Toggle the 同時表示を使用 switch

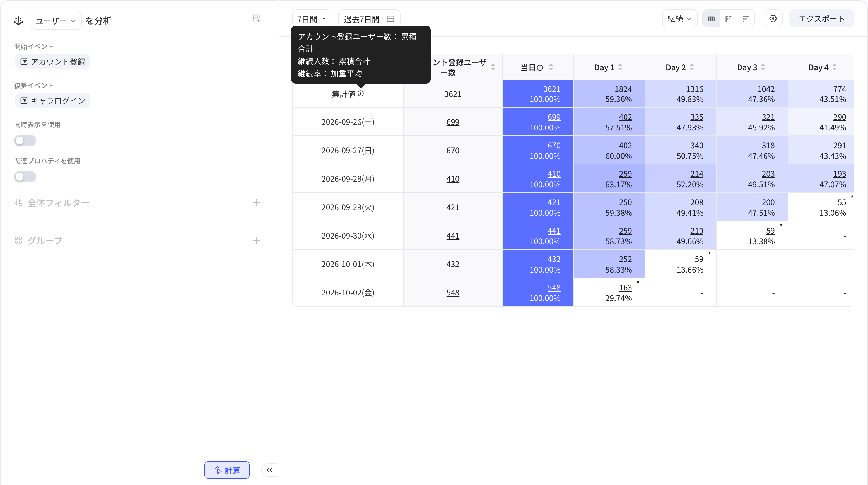25,140
